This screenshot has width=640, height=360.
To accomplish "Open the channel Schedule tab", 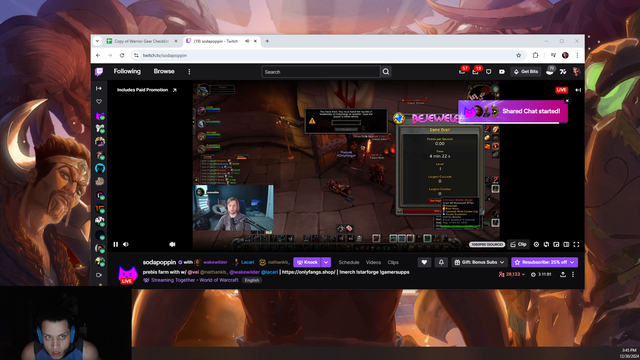I will tap(349, 262).
